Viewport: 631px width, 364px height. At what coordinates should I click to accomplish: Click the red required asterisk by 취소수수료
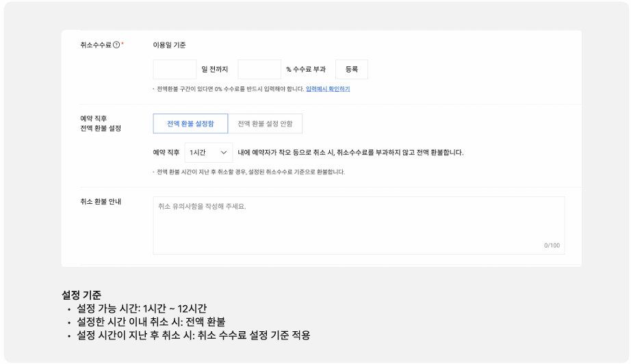tap(123, 44)
